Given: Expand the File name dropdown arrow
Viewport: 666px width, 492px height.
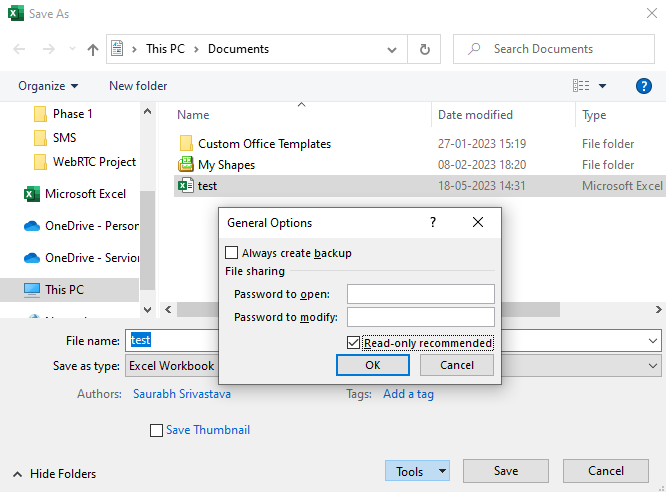Looking at the screenshot, I should 652,341.
